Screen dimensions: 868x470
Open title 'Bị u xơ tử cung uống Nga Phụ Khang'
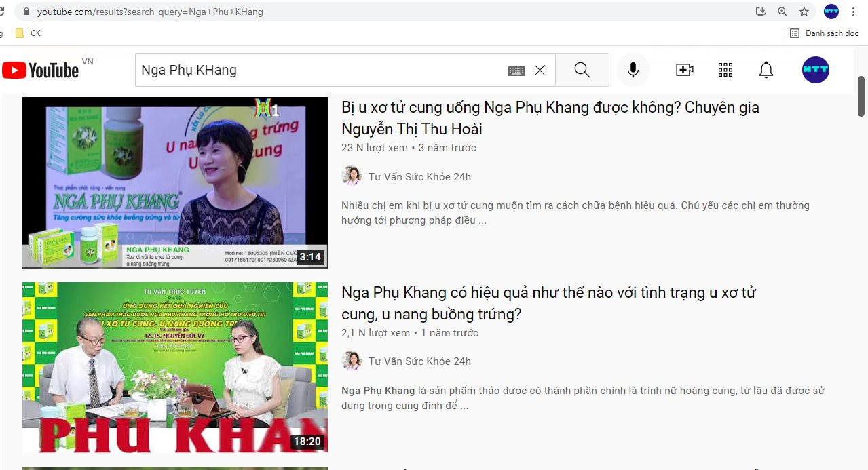(x=550, y=118)
